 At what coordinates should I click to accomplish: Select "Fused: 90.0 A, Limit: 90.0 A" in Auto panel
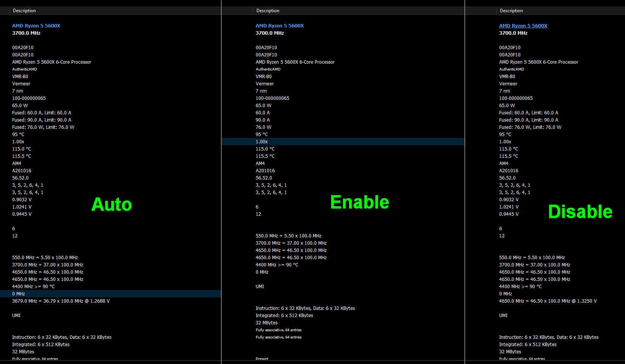[x=42, y=120]
